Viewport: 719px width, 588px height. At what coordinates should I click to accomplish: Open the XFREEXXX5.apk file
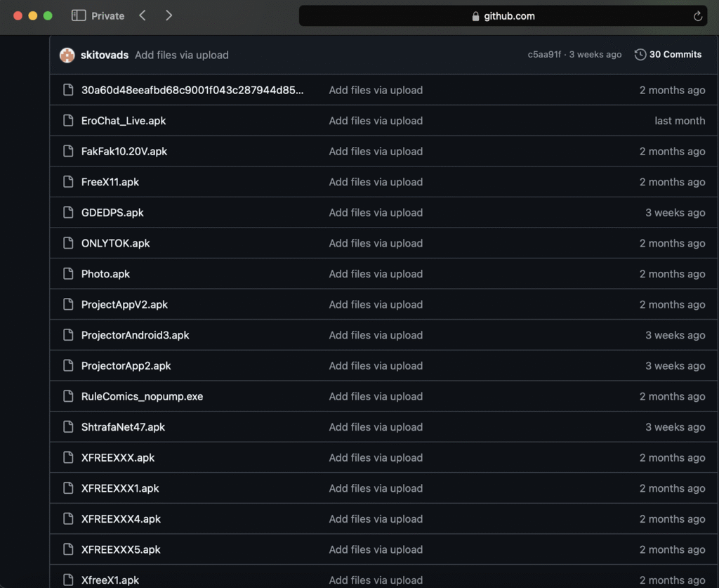[x=121, y=549]
